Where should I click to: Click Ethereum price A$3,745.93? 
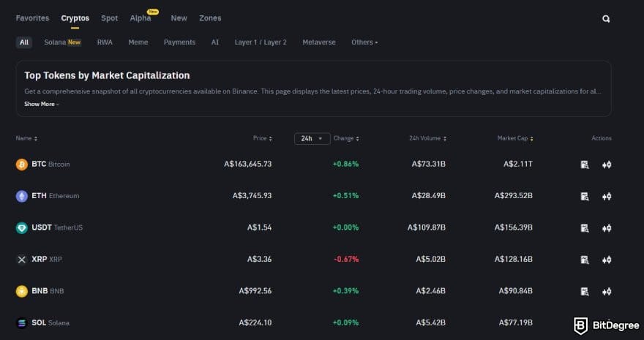[x=252, y=196]
